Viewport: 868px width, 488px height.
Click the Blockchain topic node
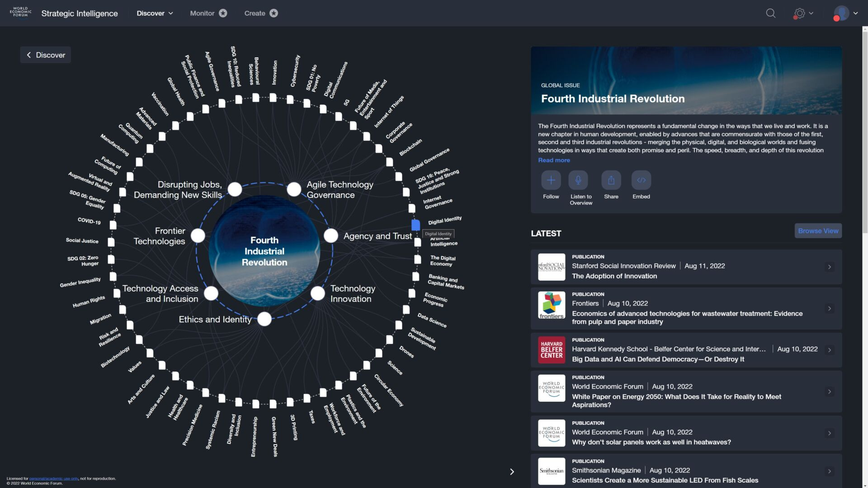pos(389,162)
